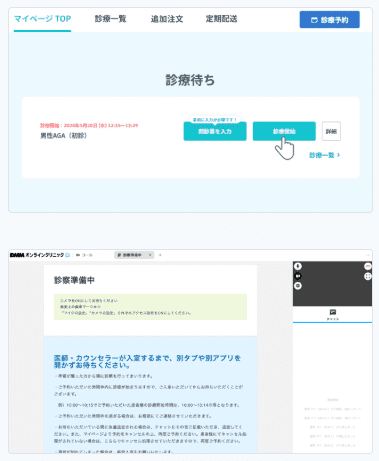
Task: Click the blue square icon beside clinic logo
Action: 68,255
